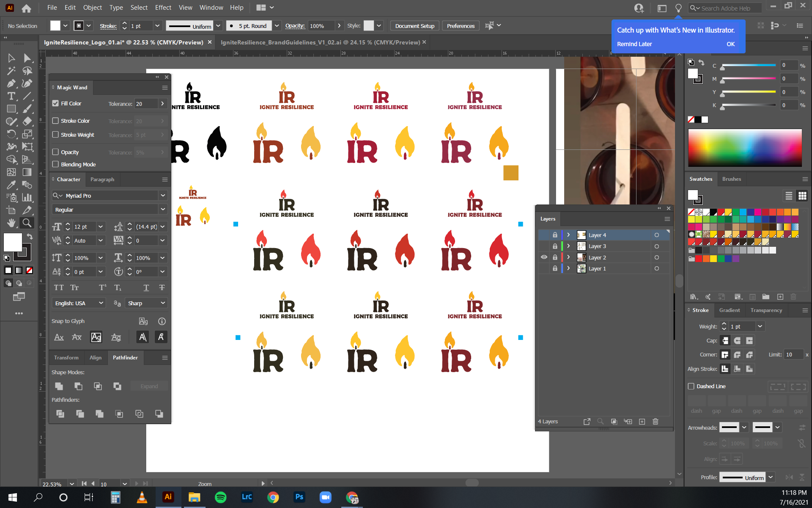Apply All Caps in Character panel
The height and width of the screenshot is (508, 812).
tap(59, 287)
